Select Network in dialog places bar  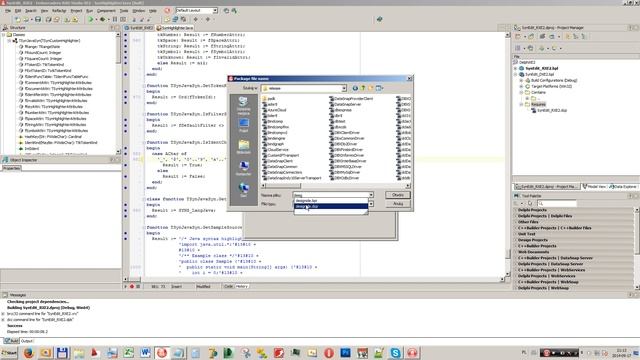244,190
